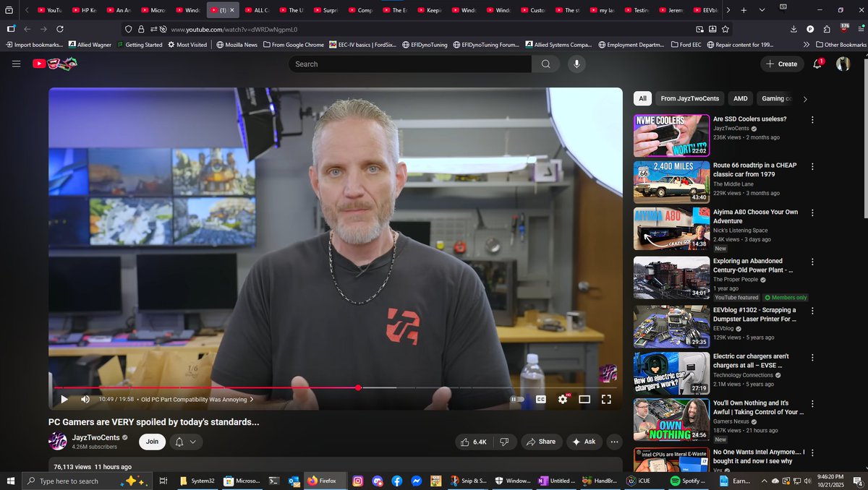Dislike the video

coord(504,442)
